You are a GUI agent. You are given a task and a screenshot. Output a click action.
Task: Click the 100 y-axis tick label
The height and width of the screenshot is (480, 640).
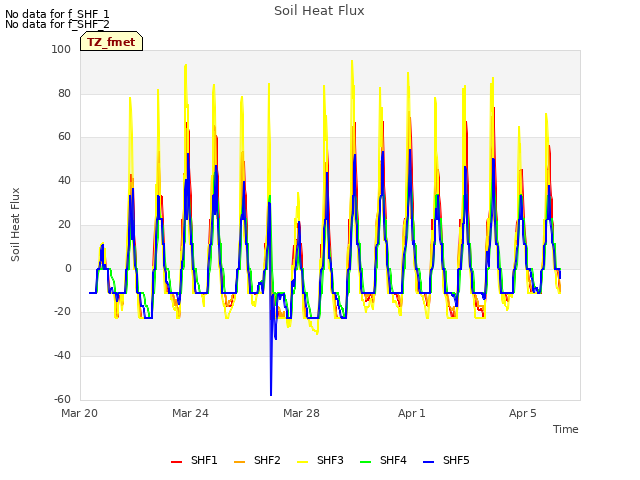61,49
